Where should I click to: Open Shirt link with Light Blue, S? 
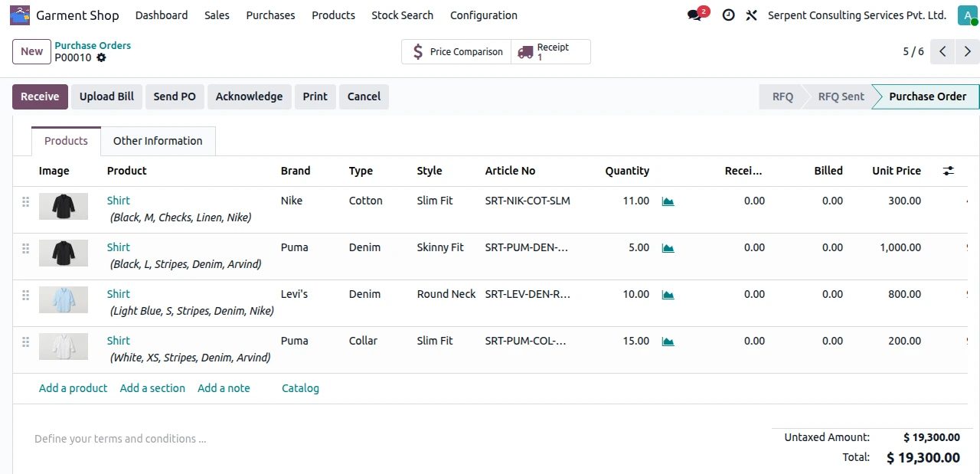point(118,294)
